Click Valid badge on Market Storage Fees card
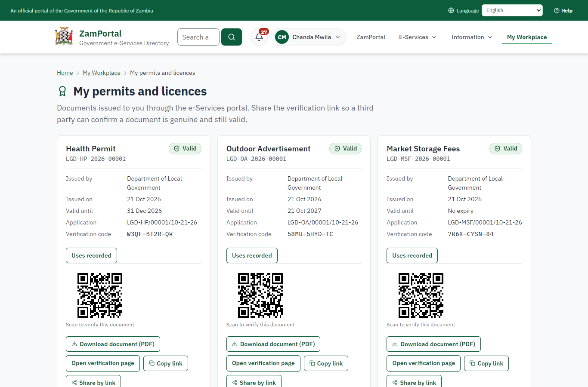This screenshot has height=387, width=588. pyautogui.click(x=506, y=148)
